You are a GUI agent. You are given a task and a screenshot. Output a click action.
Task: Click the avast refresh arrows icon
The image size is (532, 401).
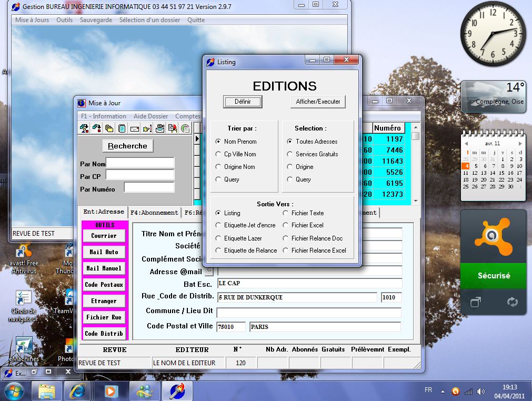tap(512, 302)
